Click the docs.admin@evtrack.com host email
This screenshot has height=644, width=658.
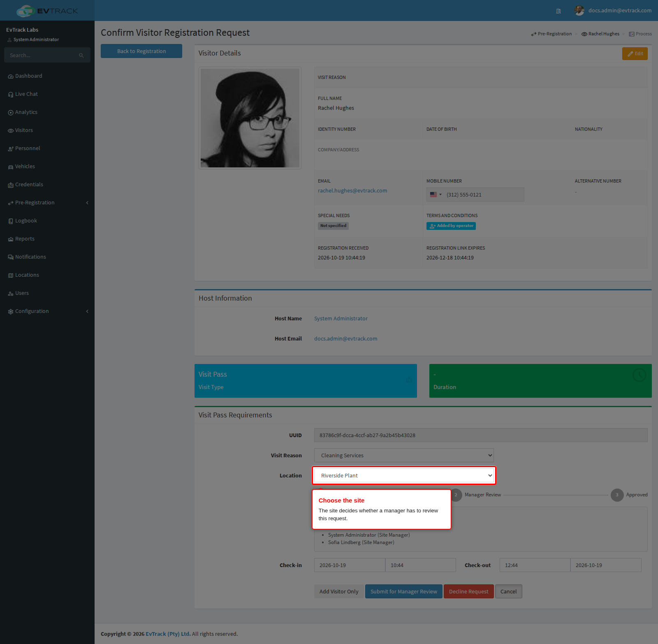pos(346,339)
